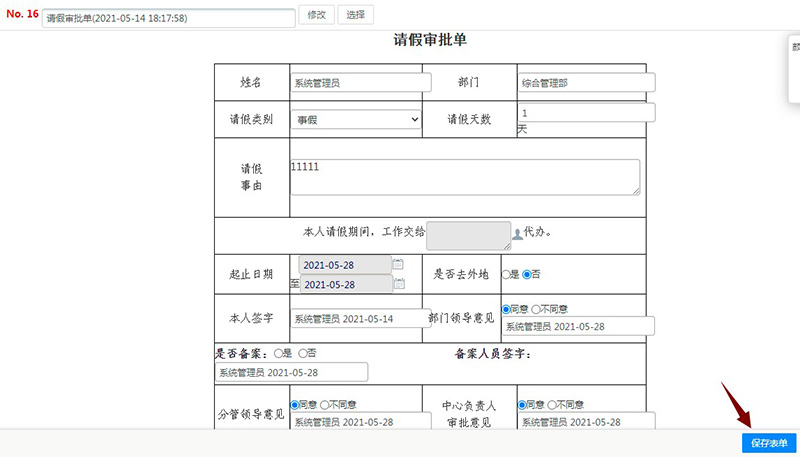
Task: Click the 备案人员签字 label
Action: (493, 354)
